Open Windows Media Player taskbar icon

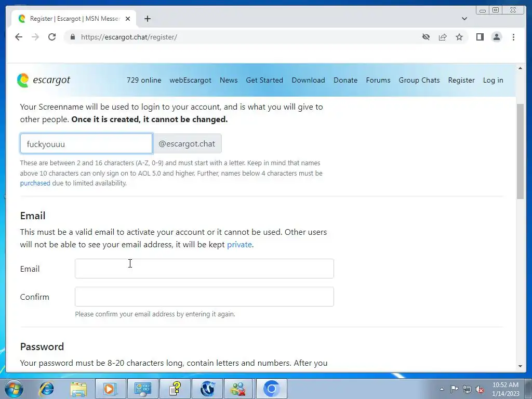click(x=110, y=389)
